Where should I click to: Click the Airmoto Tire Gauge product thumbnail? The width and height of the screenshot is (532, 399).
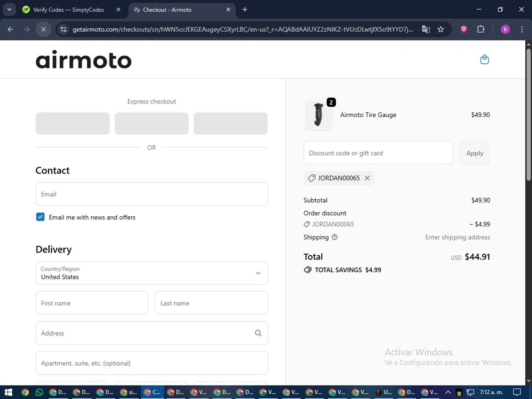tap(318, 115)
